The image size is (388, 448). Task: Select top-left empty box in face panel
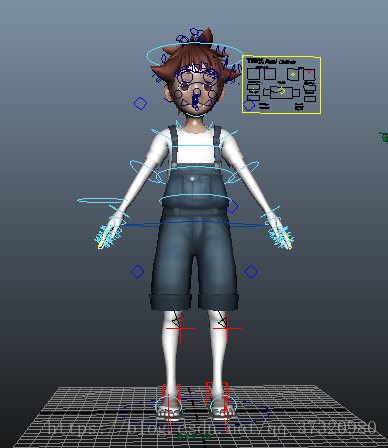click(253, 74)
